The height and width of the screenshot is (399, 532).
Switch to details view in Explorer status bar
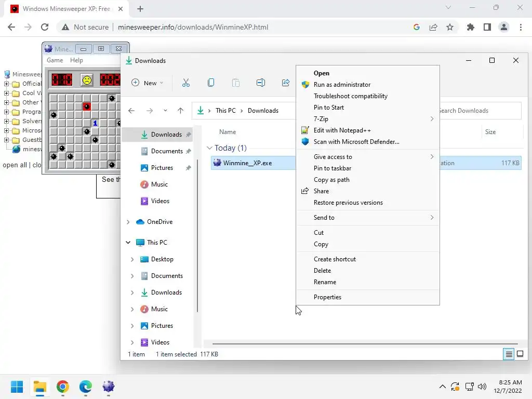click(x=509, y=354)
